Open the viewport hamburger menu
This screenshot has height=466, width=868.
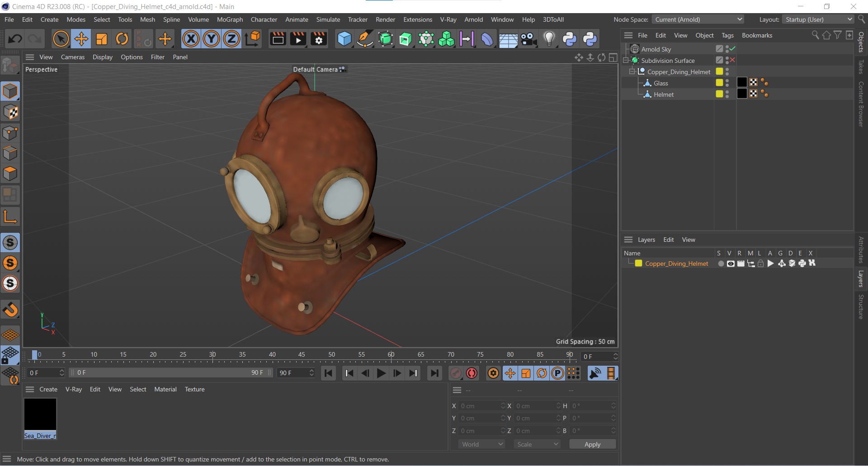(30, 57)
